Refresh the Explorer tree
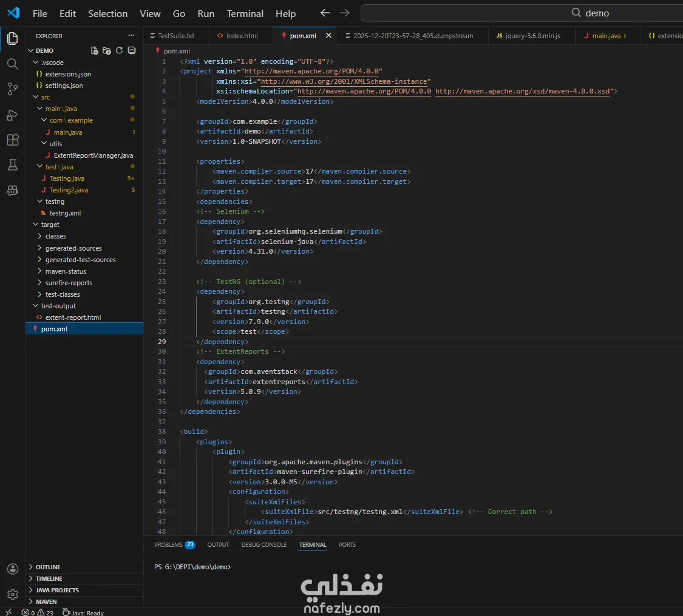This screenshot has height=616, width=683. click(119, 50)
